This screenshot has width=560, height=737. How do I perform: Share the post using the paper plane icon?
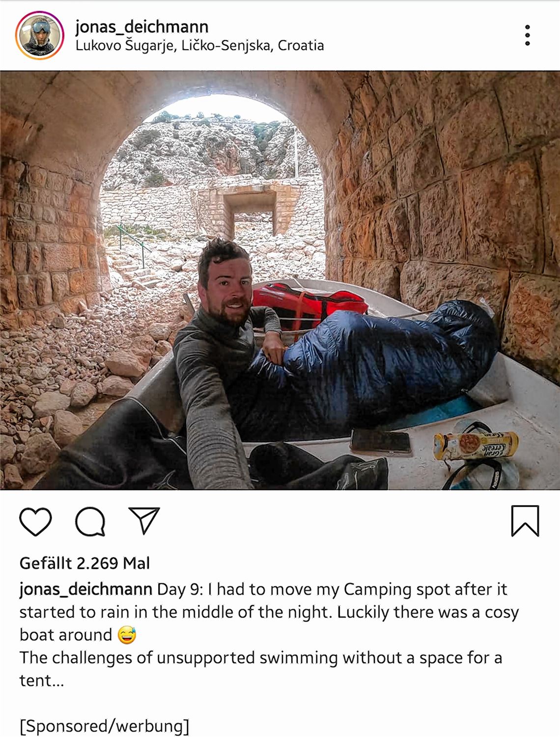144,520
